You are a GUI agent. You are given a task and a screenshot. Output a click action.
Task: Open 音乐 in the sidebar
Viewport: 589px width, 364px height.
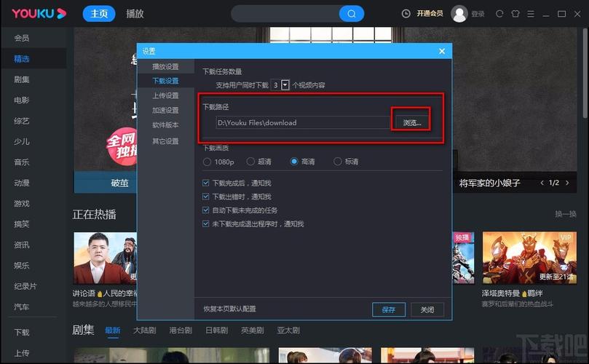22,162
